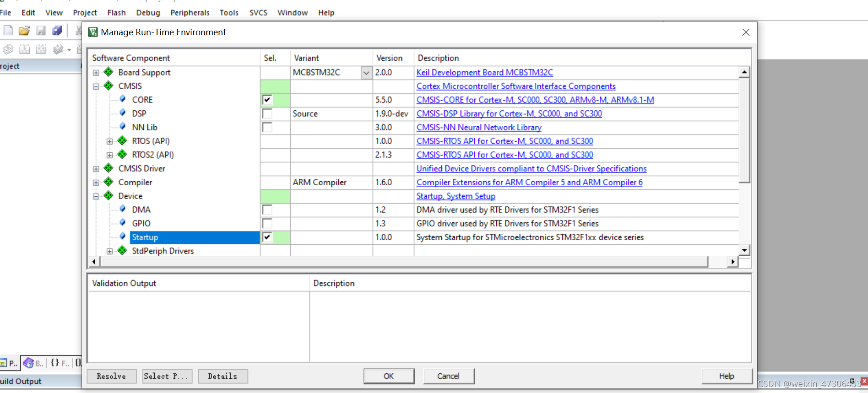Click the Batch build toolbar icon
868x393 pixels.
pyautogui.click(x=58, y=49)
